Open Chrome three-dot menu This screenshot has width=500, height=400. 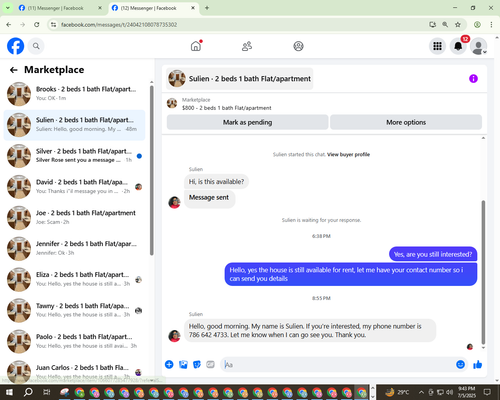pos(491,25)
